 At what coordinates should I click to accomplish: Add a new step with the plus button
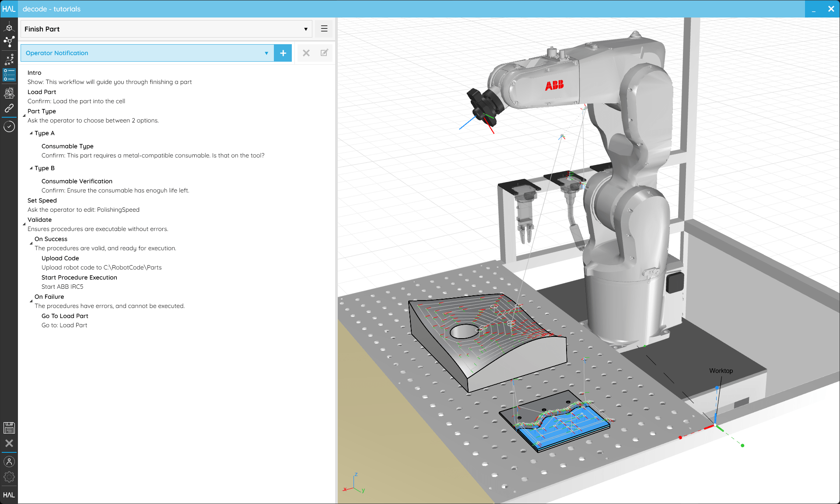[x=283, y=53]
